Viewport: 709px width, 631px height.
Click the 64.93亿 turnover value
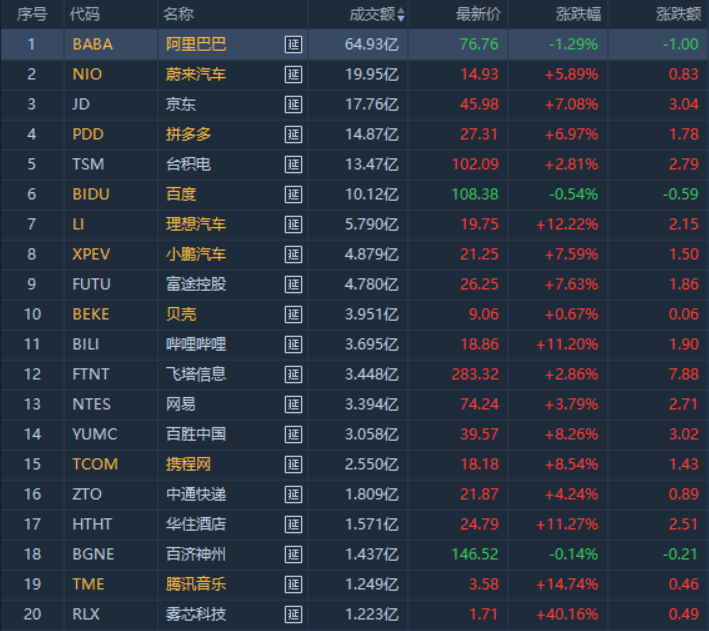click(372, 44)
